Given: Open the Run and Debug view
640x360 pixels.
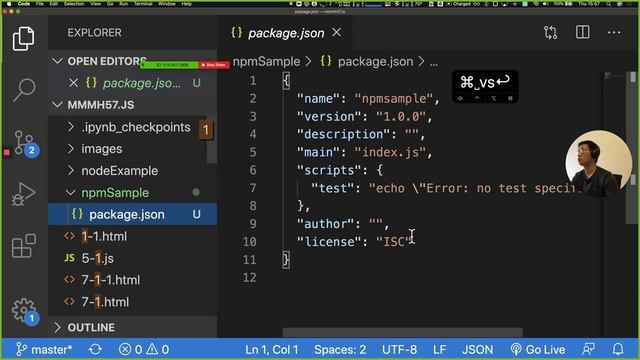Looking at the screenshot, I should click(23, 194).
